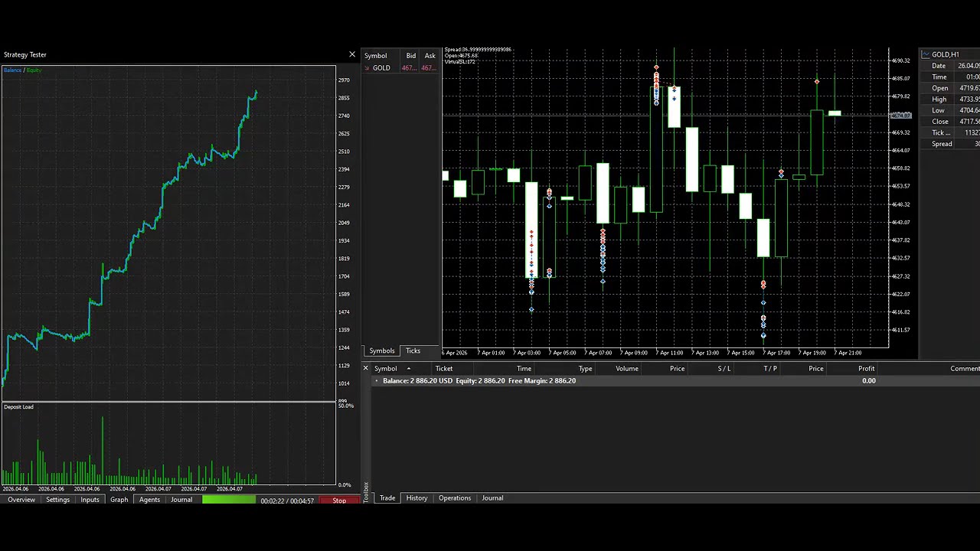Open the Overview tab in Strategy Tester
Image resolution: width=980 pixels, height=551 pixels.
pos(21,500)
